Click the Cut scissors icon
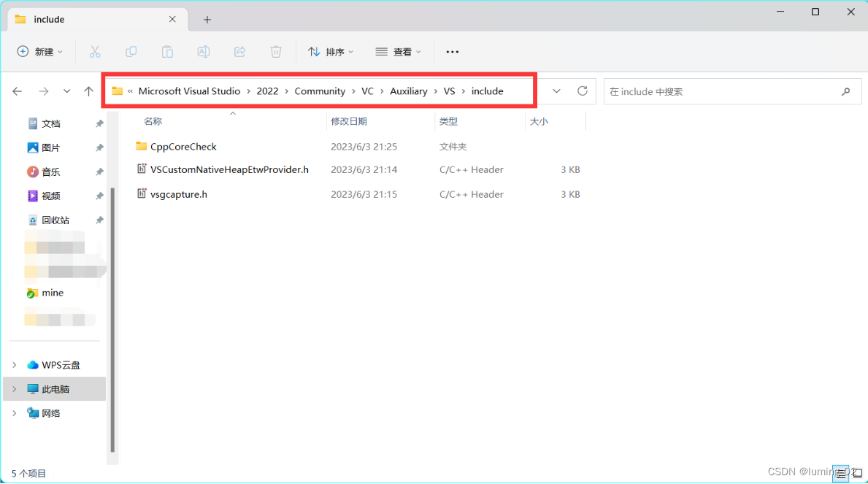Viewport: 868px width, 484px height. (95, 52)
